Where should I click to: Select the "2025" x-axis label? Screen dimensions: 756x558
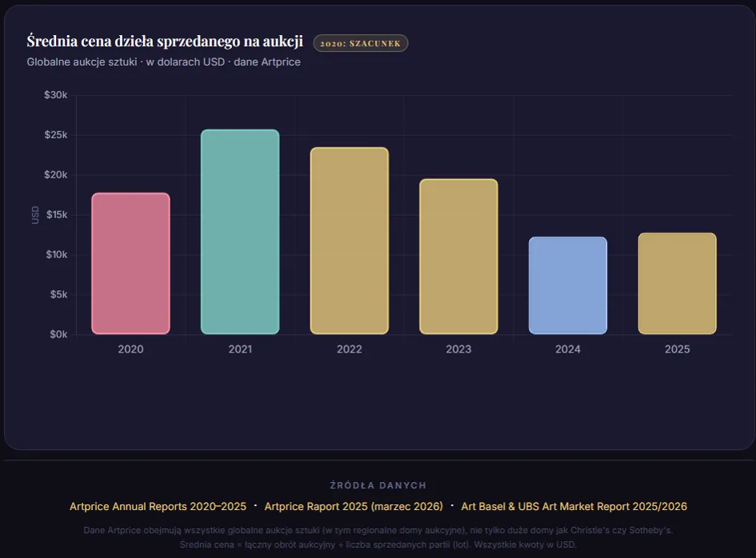pos(678,349)
